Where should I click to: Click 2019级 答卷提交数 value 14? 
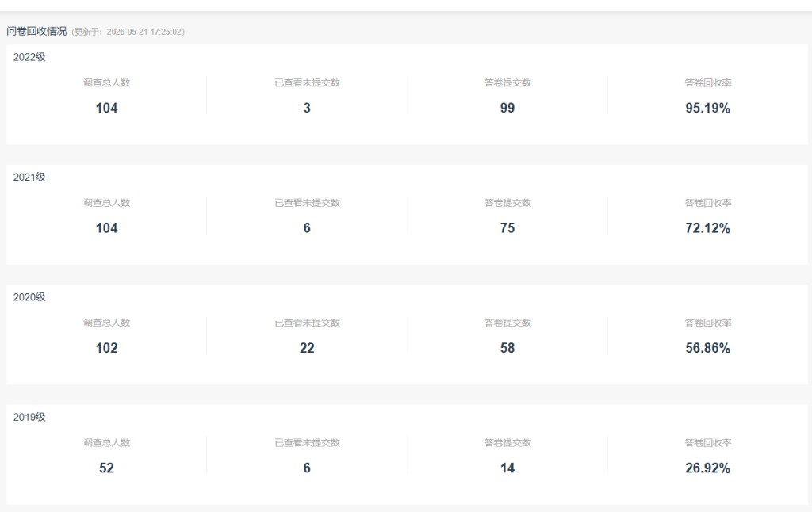[x=507, y=468]
